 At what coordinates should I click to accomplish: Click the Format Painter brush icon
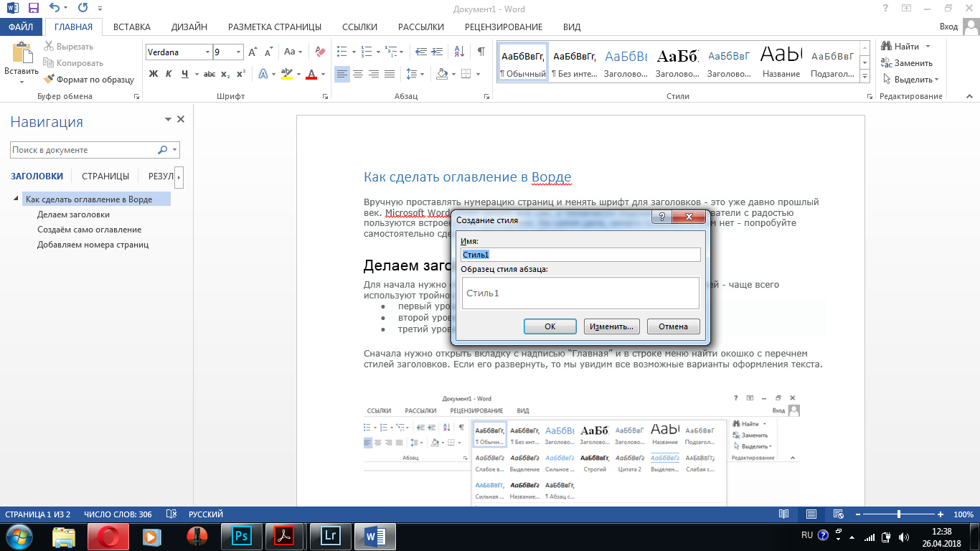pos(49,80)
